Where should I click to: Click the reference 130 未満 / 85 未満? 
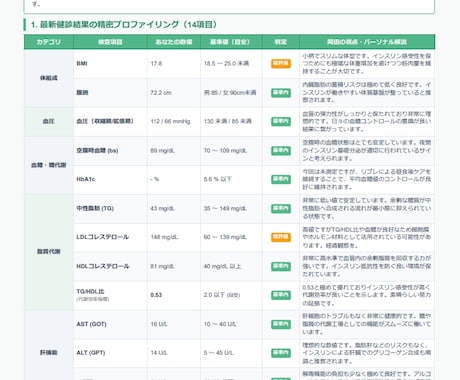click(x=227, y=121)
